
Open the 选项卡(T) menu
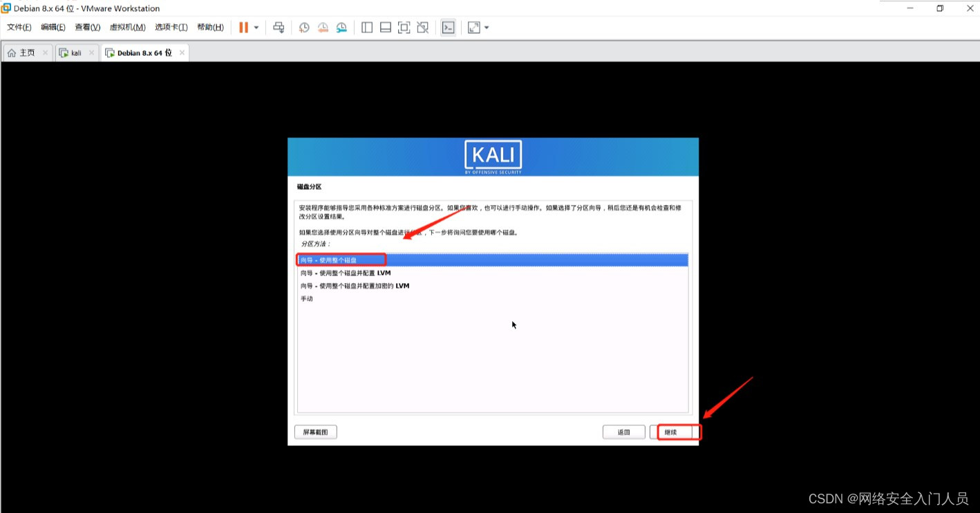pyautogui.click(x=171, y=28)
